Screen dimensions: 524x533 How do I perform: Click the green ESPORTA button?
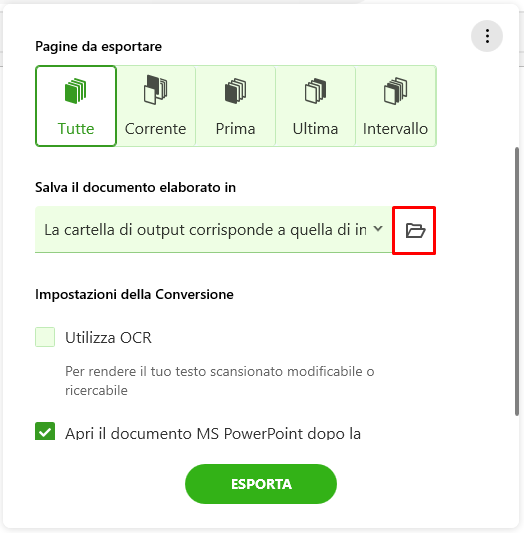point(261,484)
